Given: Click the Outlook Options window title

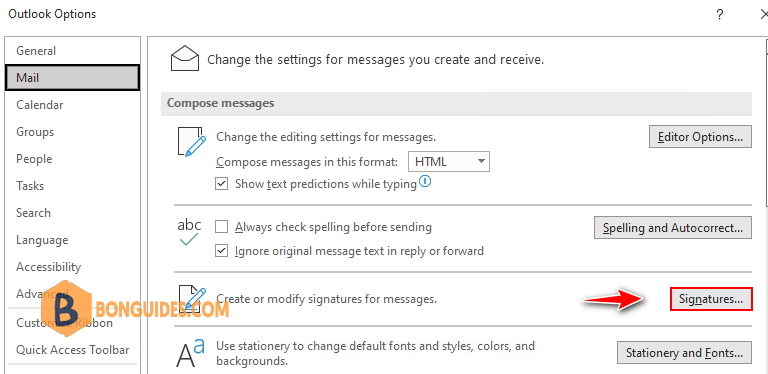Looking at the screenshot, I should pyautogui.click(x=52, y=14).
